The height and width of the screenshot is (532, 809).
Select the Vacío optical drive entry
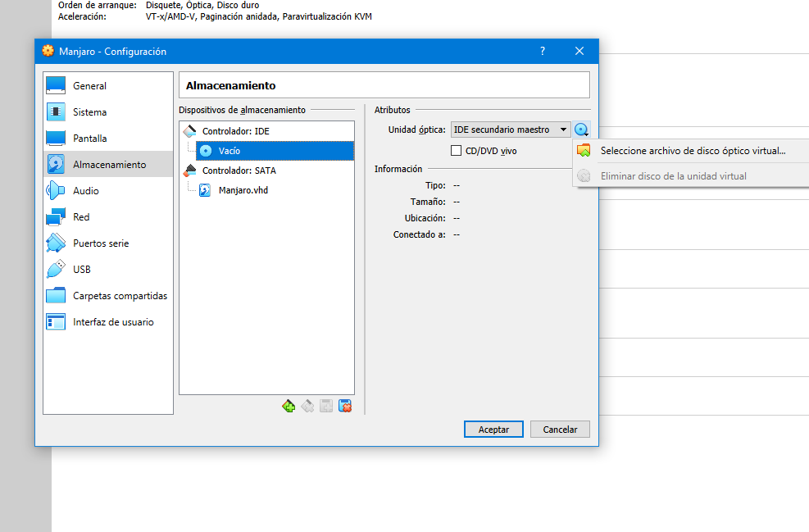(275, 151)
